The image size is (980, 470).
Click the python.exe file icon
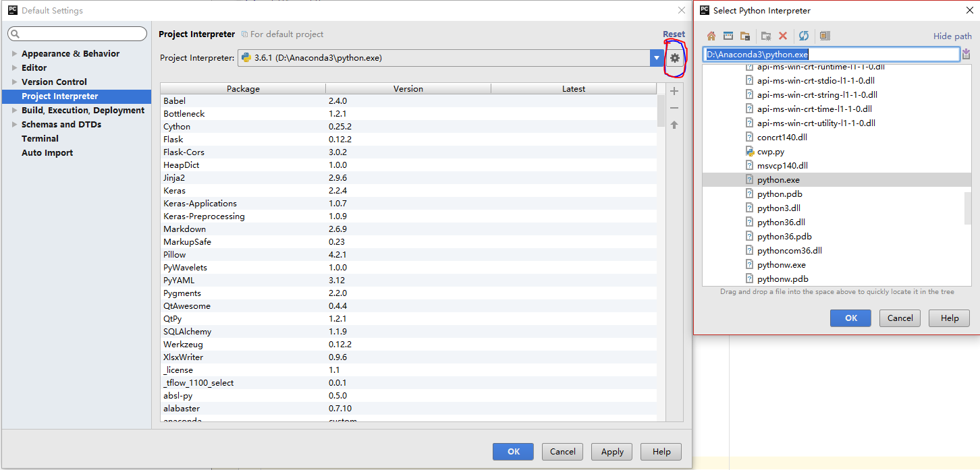pos(749,180)
